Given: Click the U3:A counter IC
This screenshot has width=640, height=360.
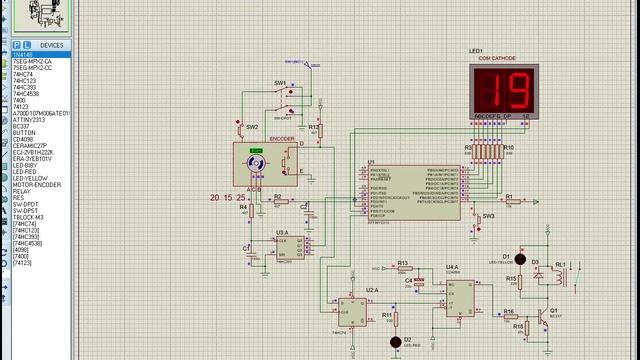Looking at the screenshot, I should click(290, 248).
